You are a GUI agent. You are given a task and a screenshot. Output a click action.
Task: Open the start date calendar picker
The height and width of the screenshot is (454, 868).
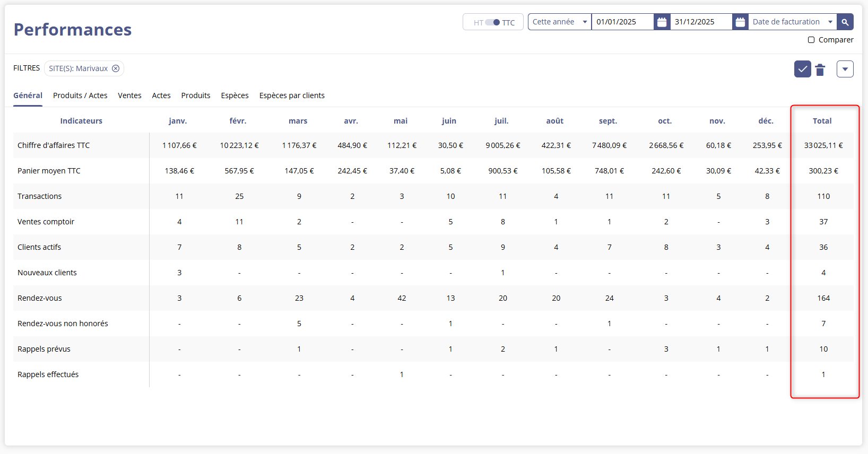[x=662, y=22]
